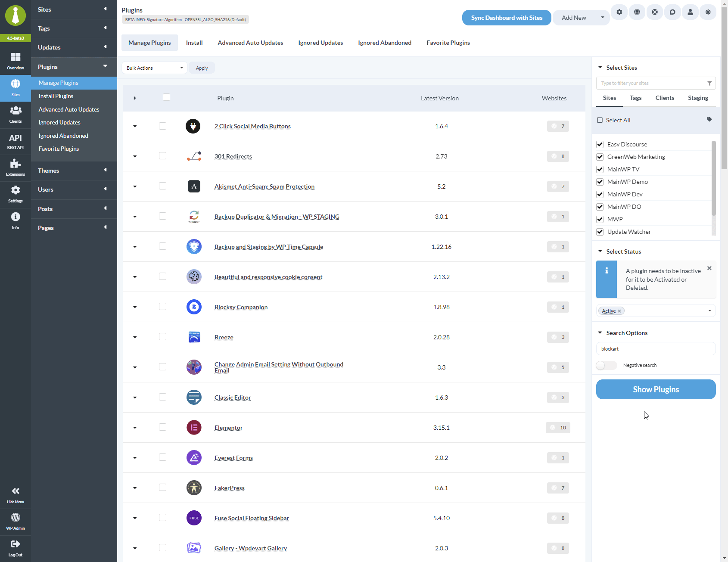
Task: Check the Classic Editor row checkbox
Action: 162,397
